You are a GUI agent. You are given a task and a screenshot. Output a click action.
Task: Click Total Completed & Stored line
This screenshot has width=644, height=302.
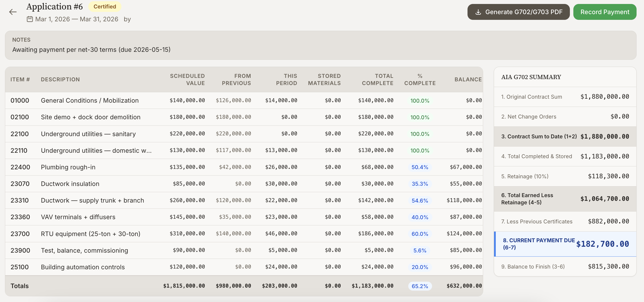tap(565, 156)
